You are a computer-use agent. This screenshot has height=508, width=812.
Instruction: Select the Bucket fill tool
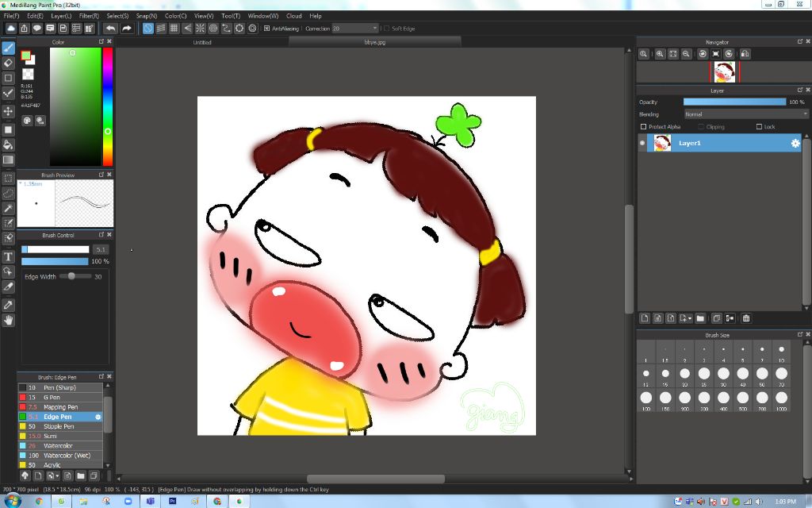8,144
